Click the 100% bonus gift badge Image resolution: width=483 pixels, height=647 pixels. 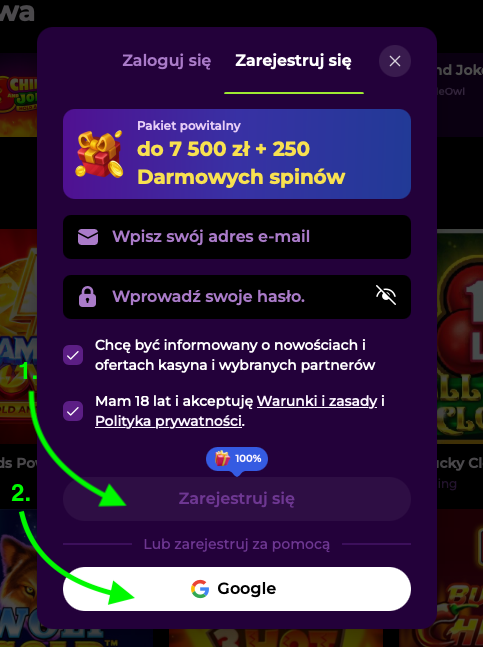[237, 459]
